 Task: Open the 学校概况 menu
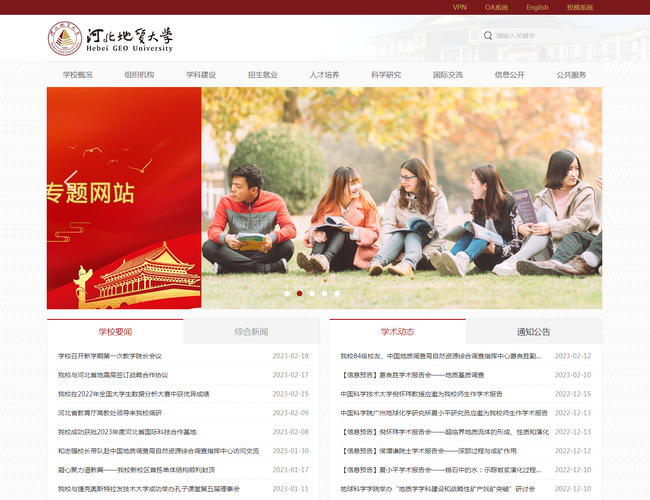78,75
